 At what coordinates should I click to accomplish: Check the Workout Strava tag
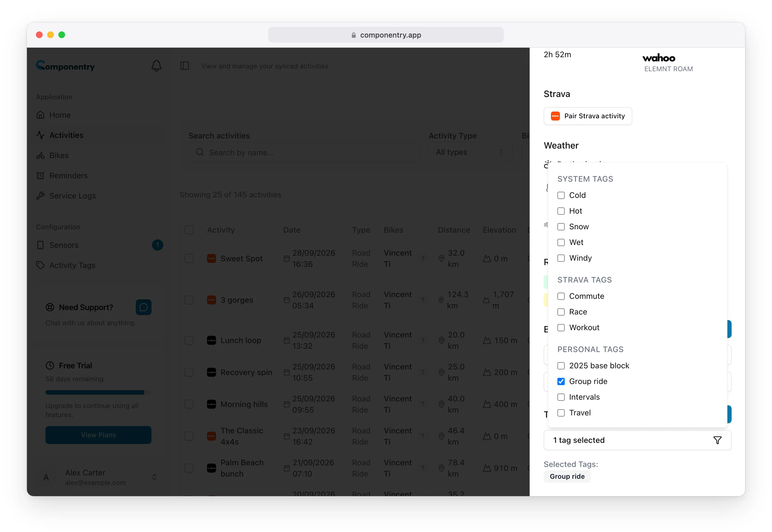pos(561,328)
